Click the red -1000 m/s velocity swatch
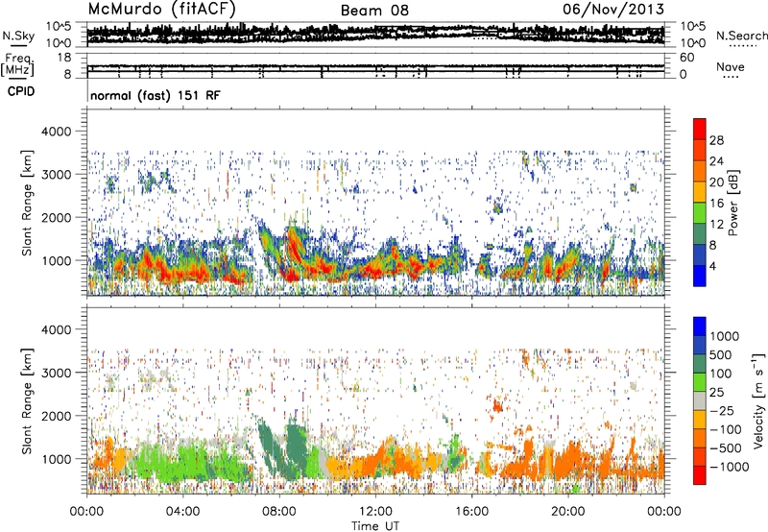Image resolution: width=768 pixels, height=532 pixels. 700,475
